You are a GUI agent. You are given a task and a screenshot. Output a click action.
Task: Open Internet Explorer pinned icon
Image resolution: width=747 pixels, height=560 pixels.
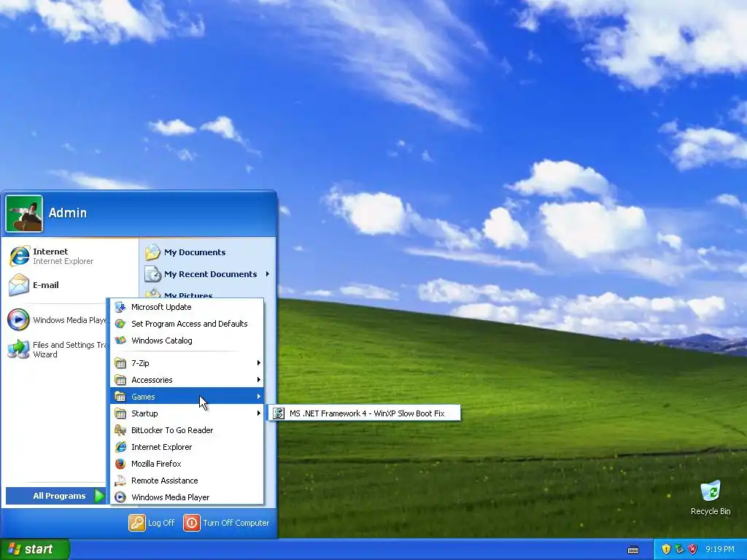pyautogui.click(x=19, y=256)
